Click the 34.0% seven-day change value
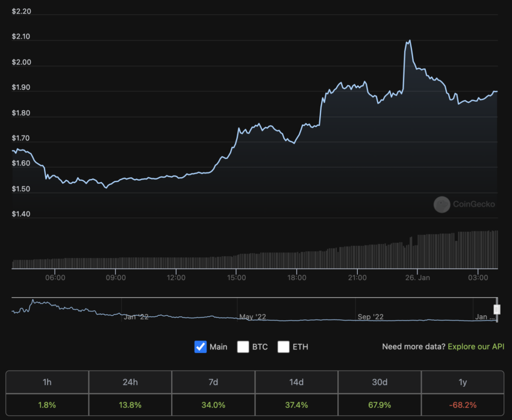Viewport: 512px width, 420px height. pyautogui.click(x=213, y=405)
